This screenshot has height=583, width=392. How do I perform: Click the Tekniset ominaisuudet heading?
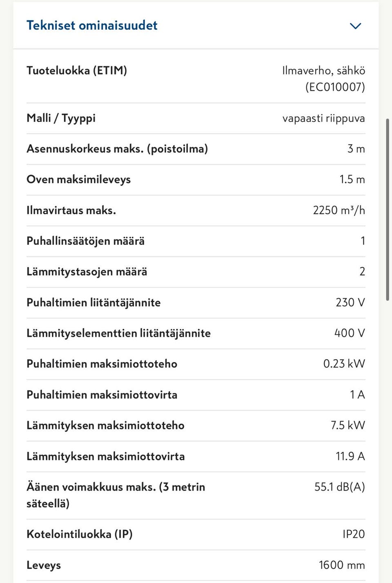pyautogui.click(x=92, y=25)
